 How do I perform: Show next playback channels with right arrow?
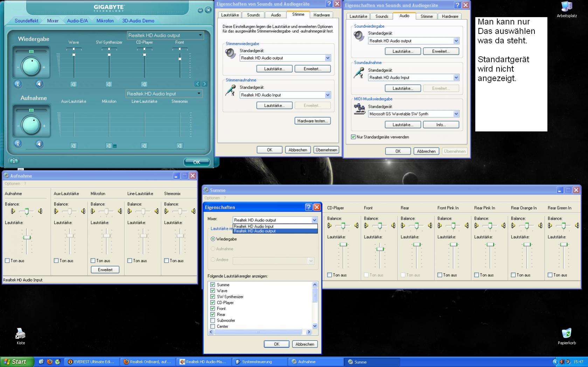204,84
